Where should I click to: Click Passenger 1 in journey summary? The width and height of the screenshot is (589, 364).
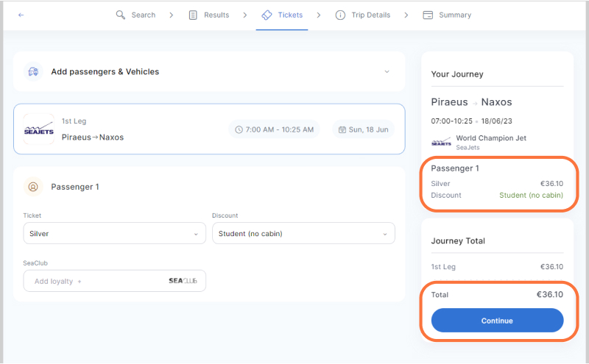click(x=455, y=168)
